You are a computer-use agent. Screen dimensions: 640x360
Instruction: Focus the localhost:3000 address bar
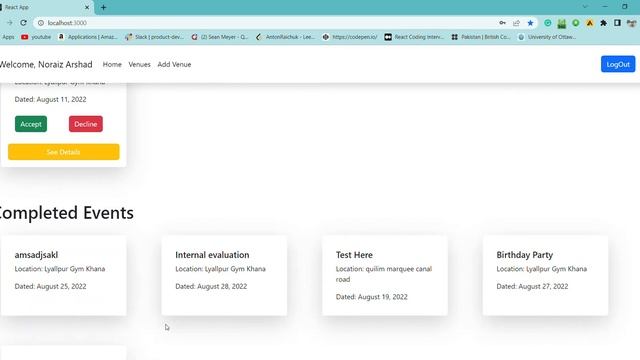point(265,23)
